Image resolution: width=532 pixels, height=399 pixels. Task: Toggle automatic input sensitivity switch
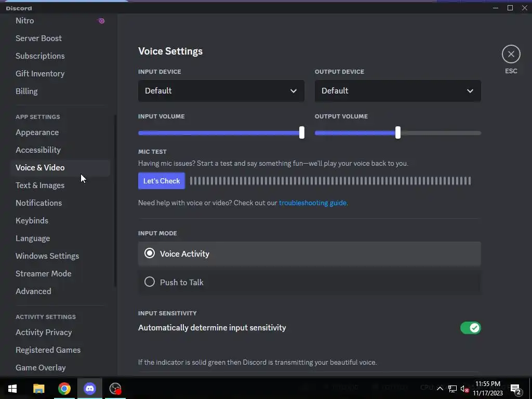[x=471, y=328]
